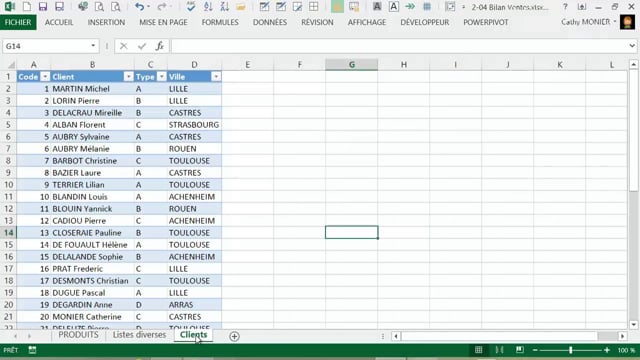Screen dimensions: 640x360
Task: Open a file with the yellow folder icon
Action: [241, 7]
